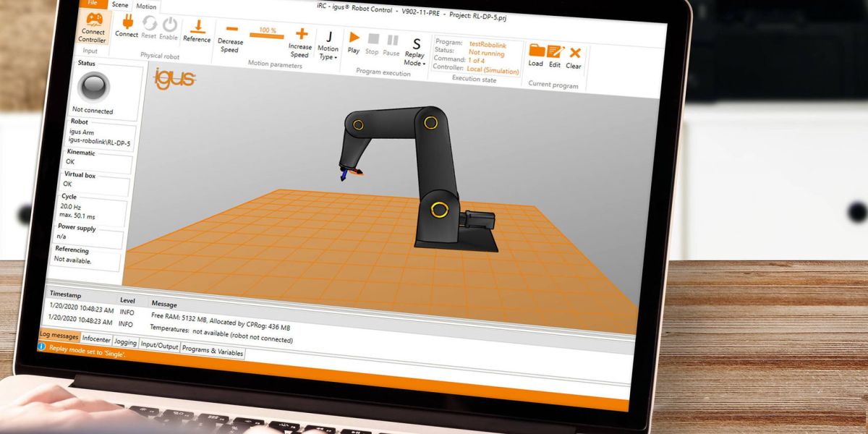Screen dimensions: 868x434
Task: Click the 'Local (Simulation)' controller value
Action: tap(493, 71)
